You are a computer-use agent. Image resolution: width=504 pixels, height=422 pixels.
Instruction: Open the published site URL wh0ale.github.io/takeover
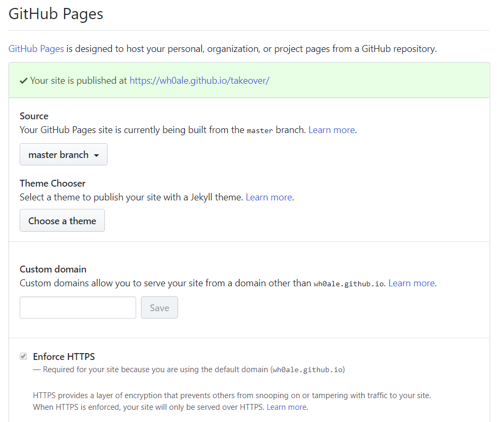point(199,81)
